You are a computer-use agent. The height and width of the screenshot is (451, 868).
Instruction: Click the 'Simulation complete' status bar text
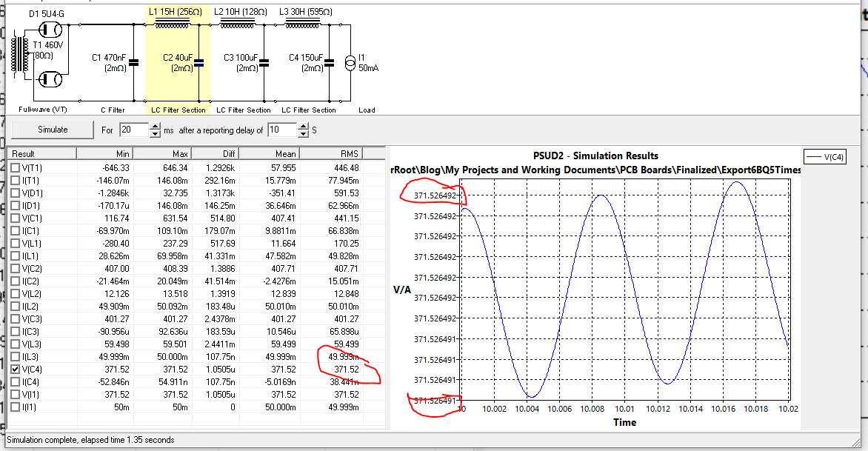point(90,440)
